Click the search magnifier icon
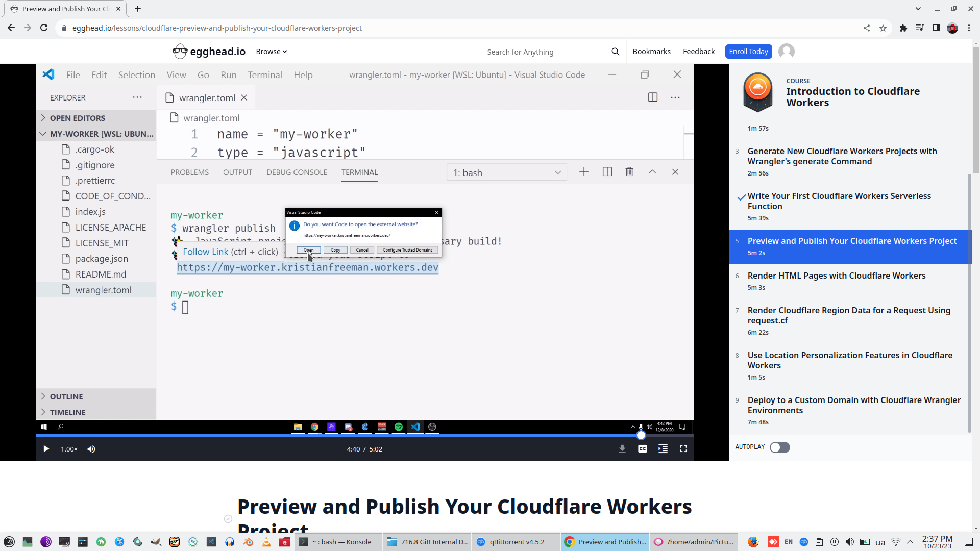The image size is (980, 551). pos(615,52)
